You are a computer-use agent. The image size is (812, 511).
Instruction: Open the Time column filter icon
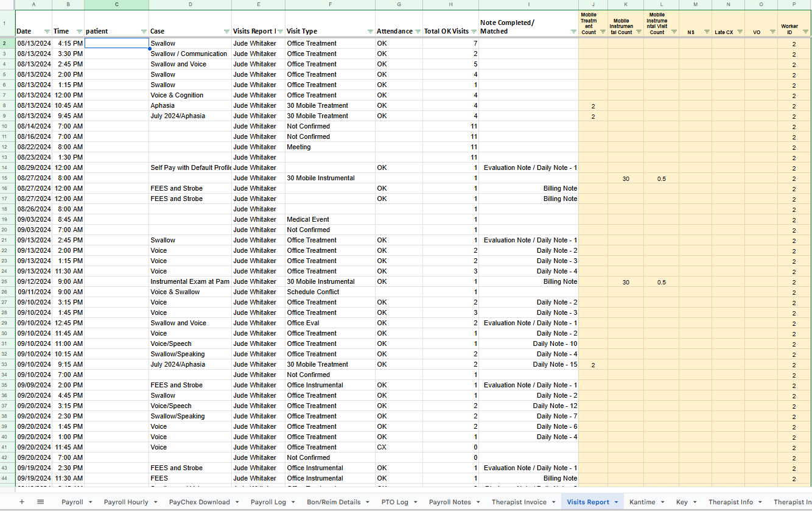[x=79, y=31]
